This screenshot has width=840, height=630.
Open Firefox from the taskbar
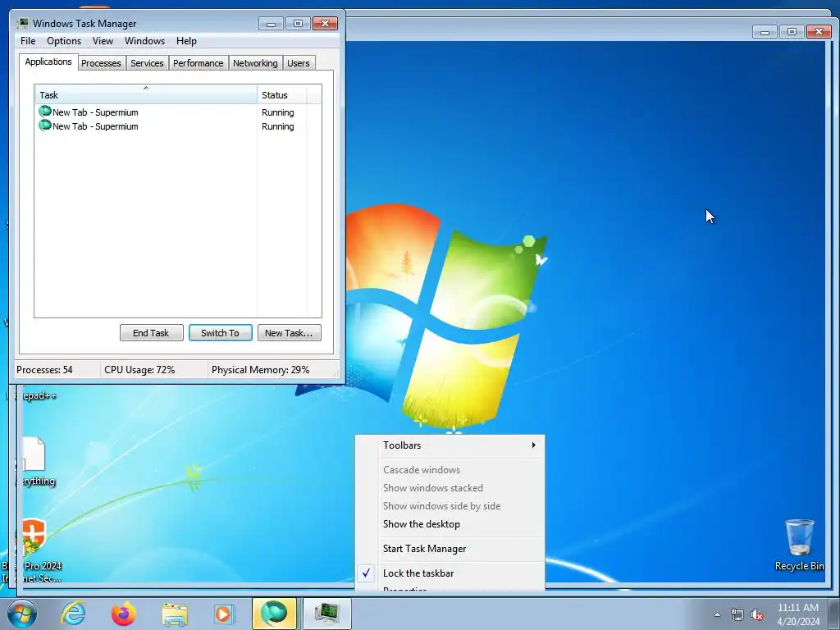coord(123,614)
